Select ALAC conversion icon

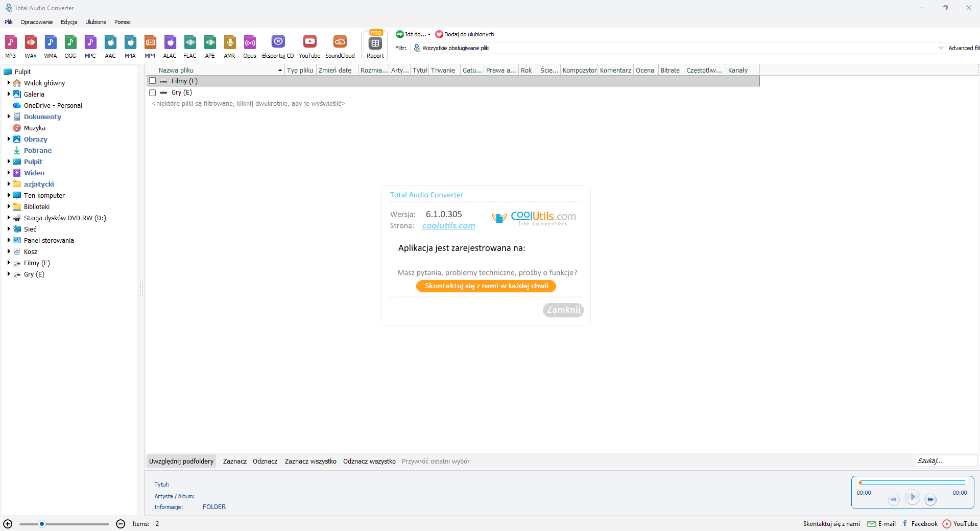170,47
